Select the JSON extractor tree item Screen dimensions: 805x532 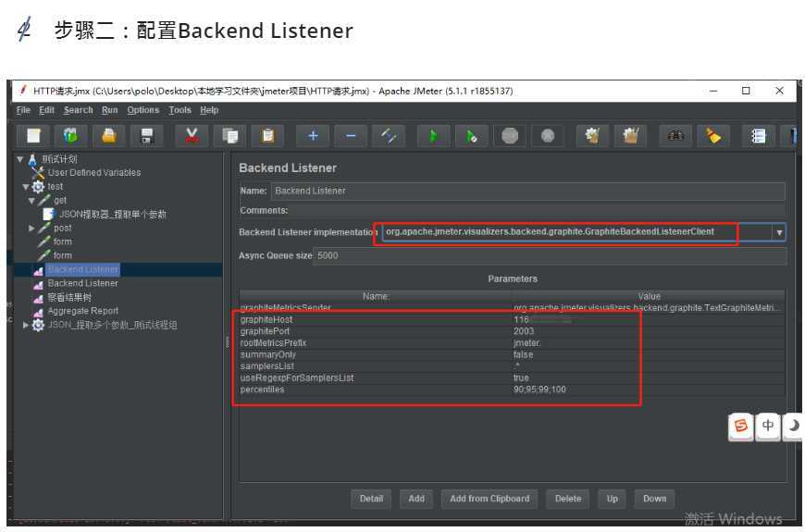(113, 214)
